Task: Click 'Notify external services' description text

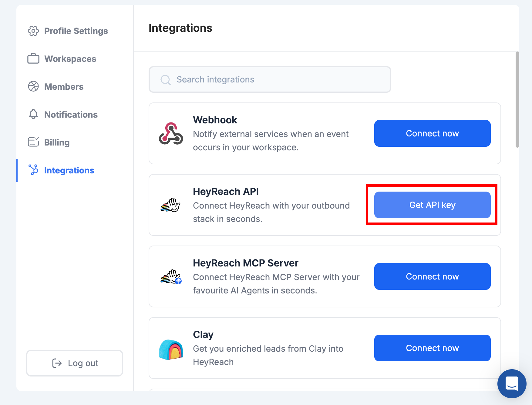Action: (x=271, y=141)
